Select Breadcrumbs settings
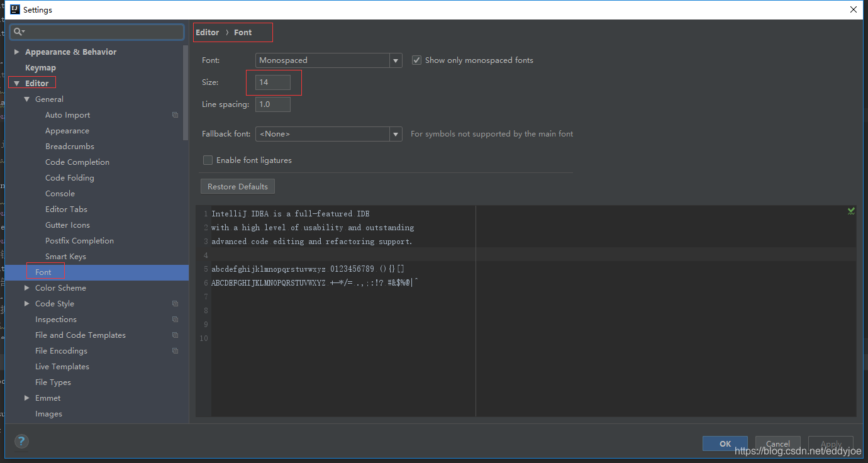 tap(70, 147)
